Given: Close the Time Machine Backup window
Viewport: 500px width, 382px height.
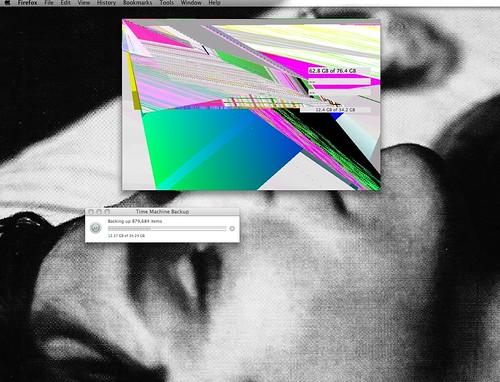Looking at the screenshot, I should coord(91,212).
